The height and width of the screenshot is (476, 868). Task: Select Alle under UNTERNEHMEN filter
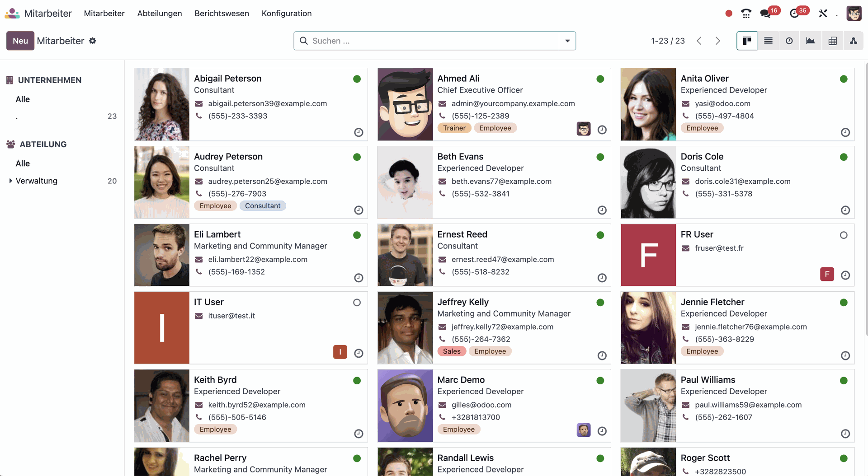[x=23, y=99]
